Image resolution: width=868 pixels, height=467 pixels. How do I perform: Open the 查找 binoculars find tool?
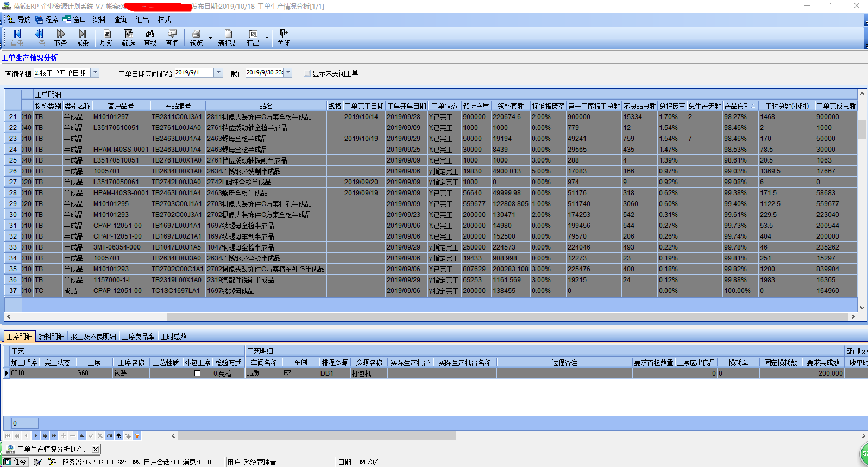[x=150, y=38]
